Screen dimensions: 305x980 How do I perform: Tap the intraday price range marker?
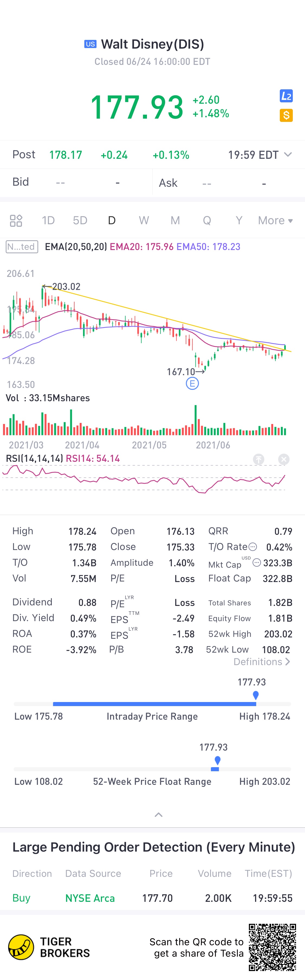(256, 695)
